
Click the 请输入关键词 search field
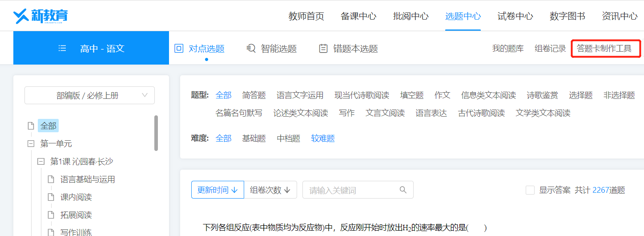[358, 190]
